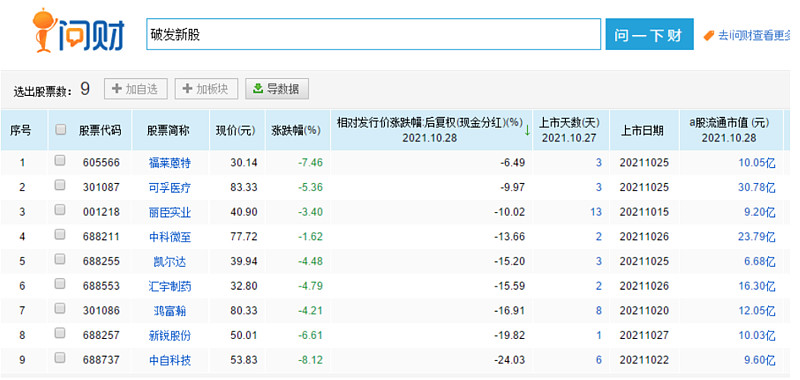Viewport: 800px width, 380px height.
Task: Click market value 9.60亿
Action: [759, 360]
